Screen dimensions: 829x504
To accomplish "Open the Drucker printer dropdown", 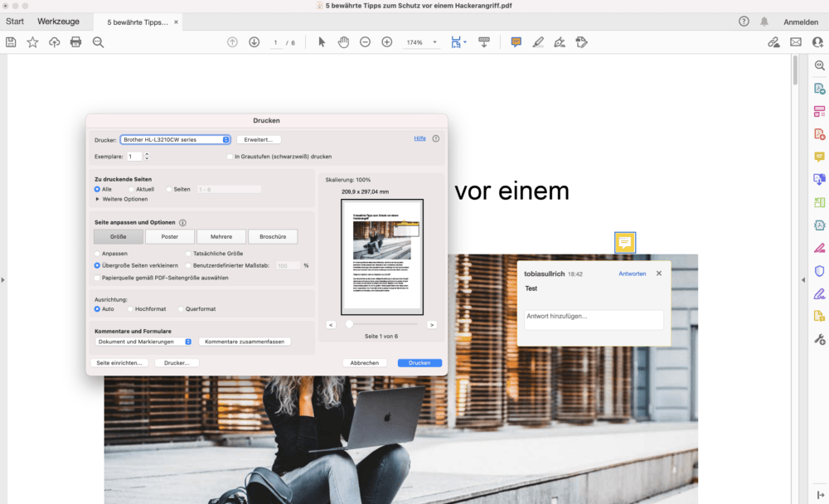I will [175, 139].
